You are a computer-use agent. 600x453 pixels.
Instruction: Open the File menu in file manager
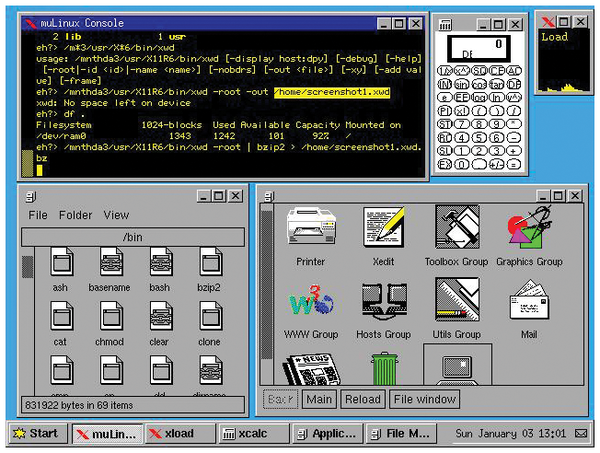pyautogui.click(x=38, y=215)
